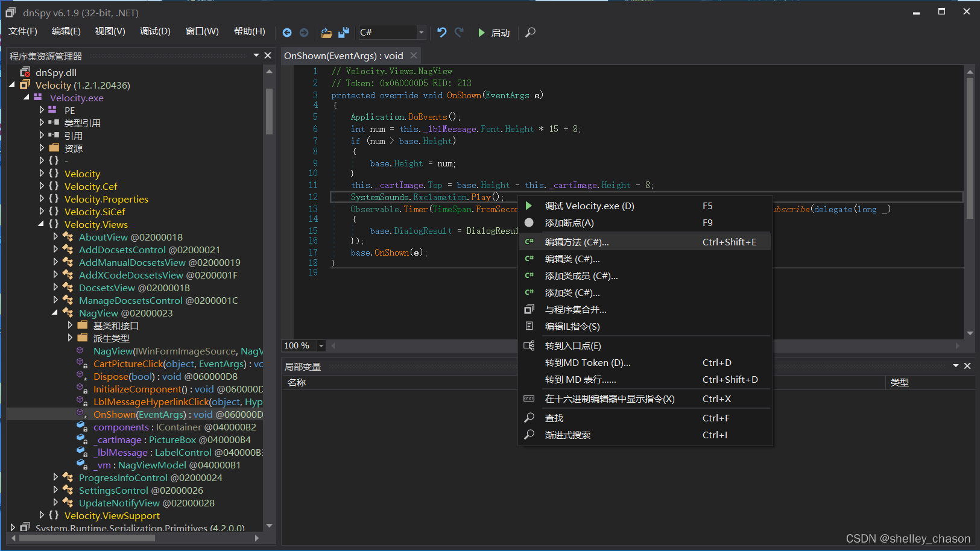980x551 pixels.
Task: Choose 查找 from context menu
Action: click(645, 418)
